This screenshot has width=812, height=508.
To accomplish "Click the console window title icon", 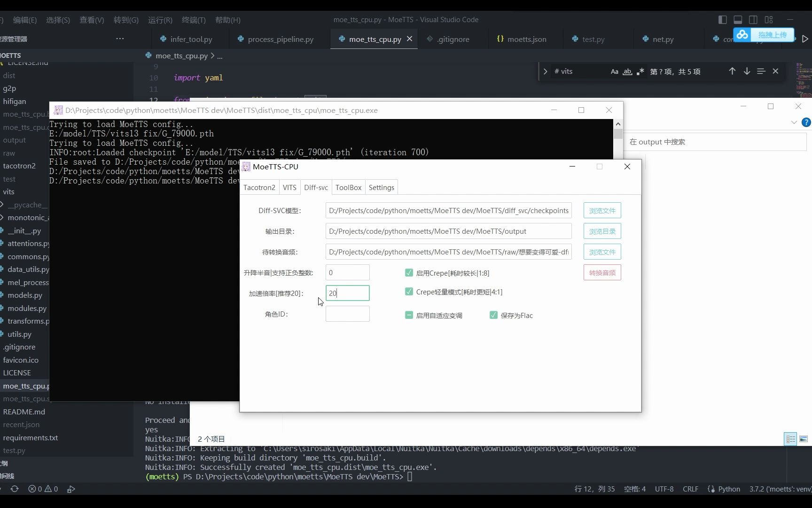I will (x=58, y=110).
